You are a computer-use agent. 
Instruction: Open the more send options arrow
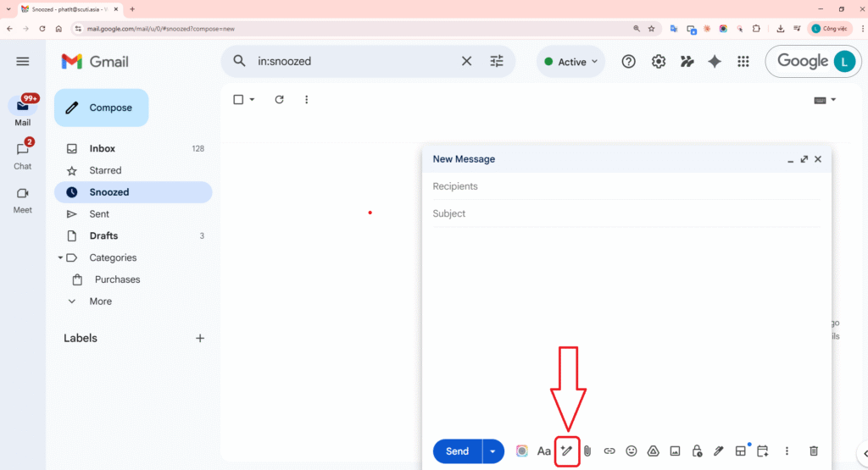[x=492, y=451]
